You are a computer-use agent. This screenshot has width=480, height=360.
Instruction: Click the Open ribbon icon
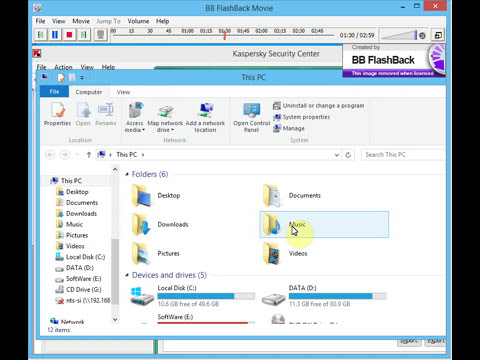click(83, 114)
